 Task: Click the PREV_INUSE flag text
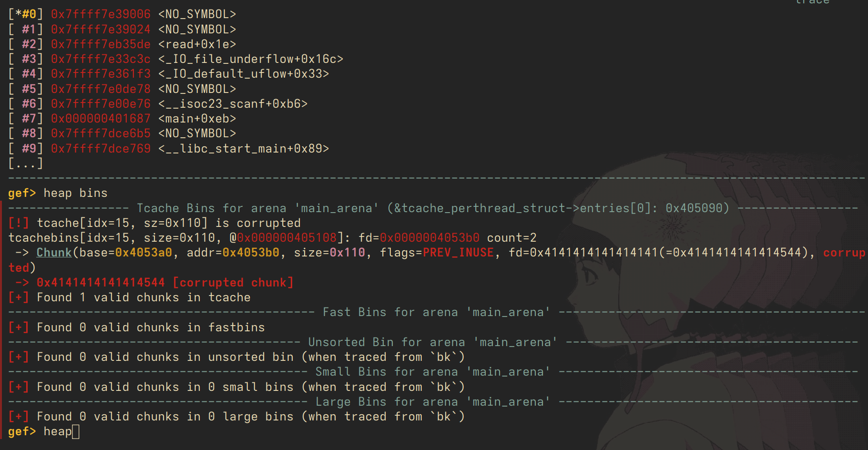458,253
